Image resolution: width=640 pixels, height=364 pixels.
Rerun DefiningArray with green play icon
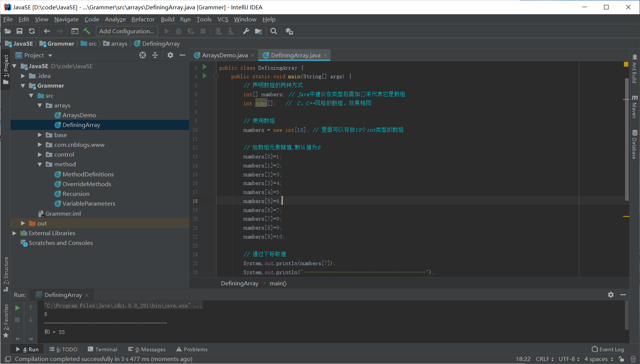(x=17, y=308)
